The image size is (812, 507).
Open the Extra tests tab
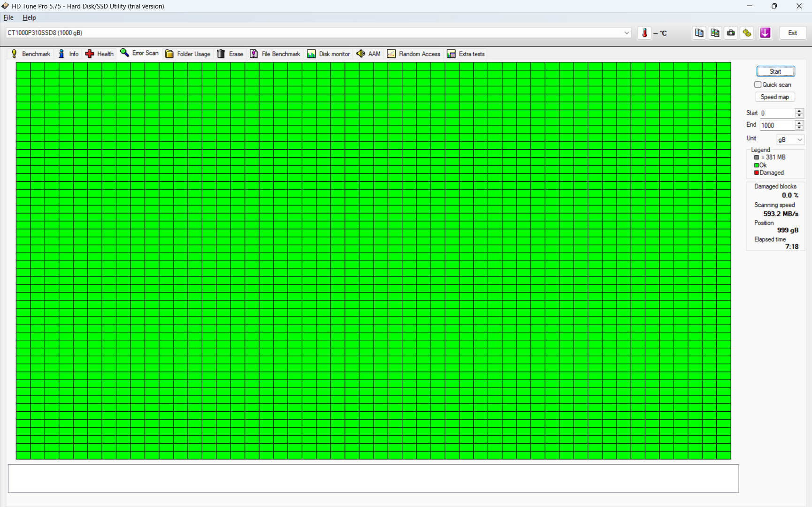click(x=466, y=54)
